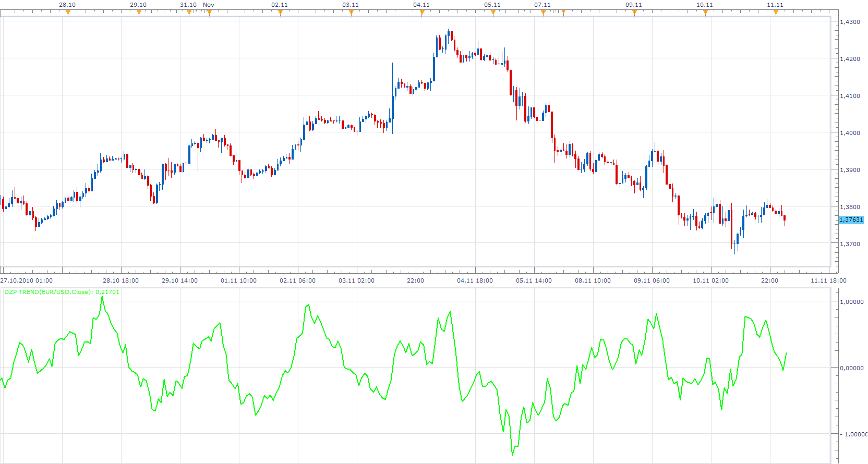Click the 1,3900 price axis label
The image size is (868, 464).
tap(850, 170)
